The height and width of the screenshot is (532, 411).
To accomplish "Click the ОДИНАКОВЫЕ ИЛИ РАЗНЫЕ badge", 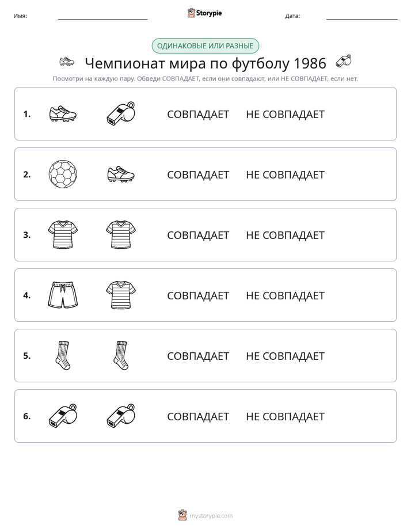I will coord(205,46).
